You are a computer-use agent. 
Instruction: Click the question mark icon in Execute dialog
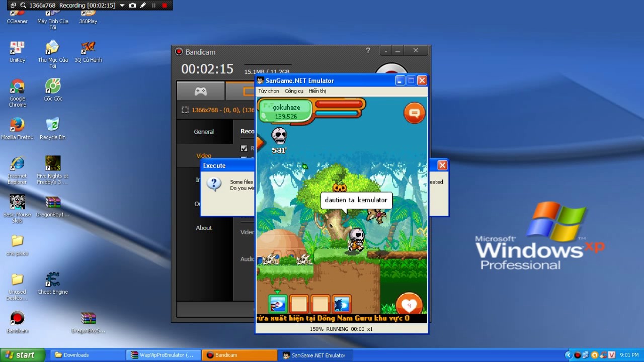pyautogui.click(x=214, y=184)
